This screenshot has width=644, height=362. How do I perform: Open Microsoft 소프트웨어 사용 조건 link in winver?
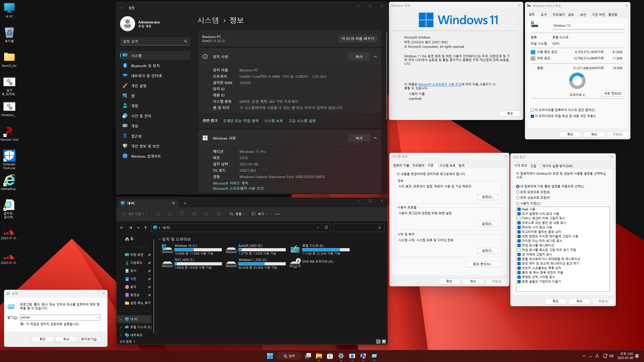tap(440, 84)
